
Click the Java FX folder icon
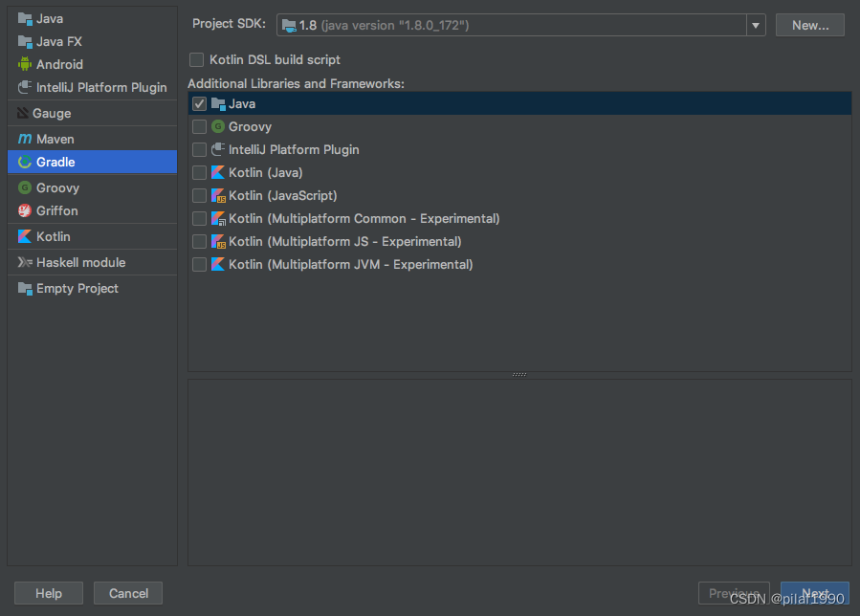pos(25,42)
